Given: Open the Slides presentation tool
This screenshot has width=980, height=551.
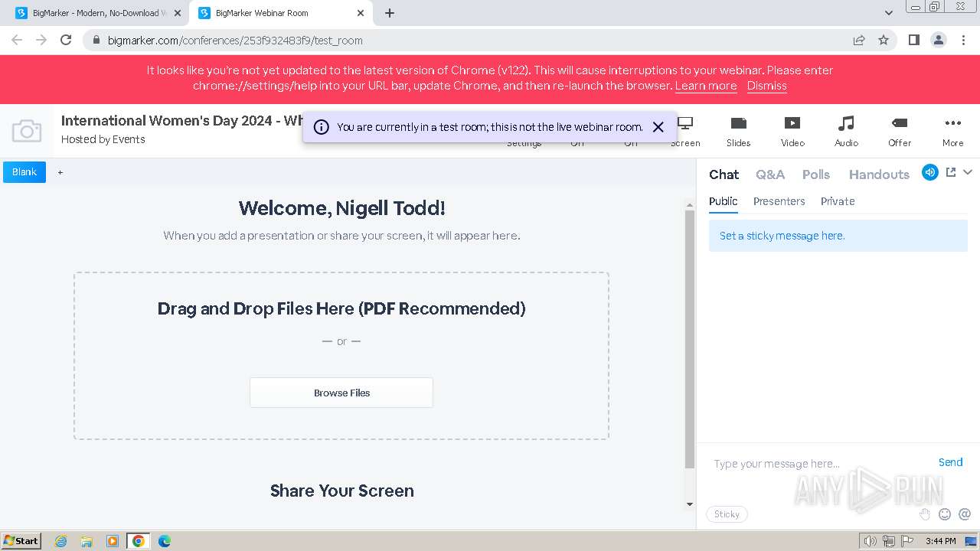Looking at the screenshot, I should [738, 132].
